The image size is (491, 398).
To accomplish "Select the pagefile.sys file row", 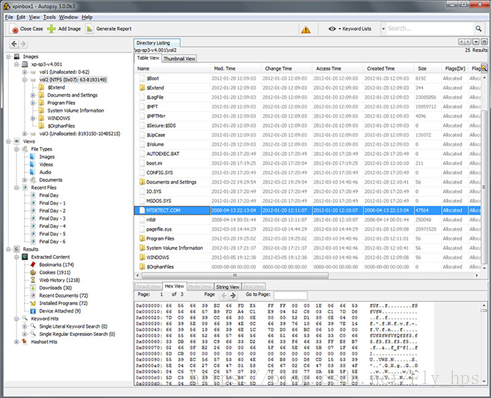I will coord(307,229).
